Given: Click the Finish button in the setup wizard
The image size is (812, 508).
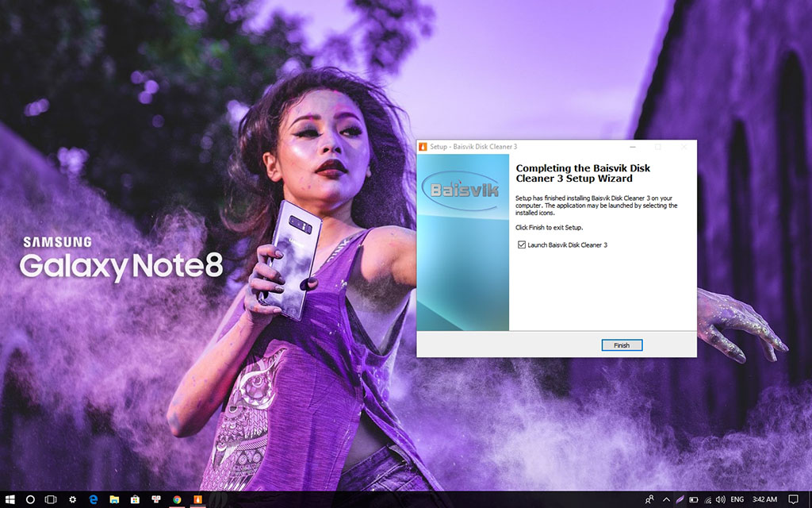Looking at the screenshot, I should 622,345.
